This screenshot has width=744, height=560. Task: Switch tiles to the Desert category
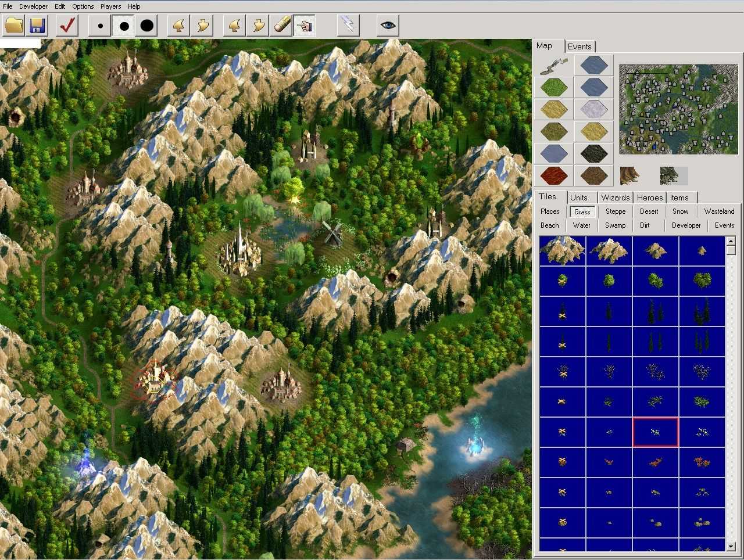click(x=649, y=211)
